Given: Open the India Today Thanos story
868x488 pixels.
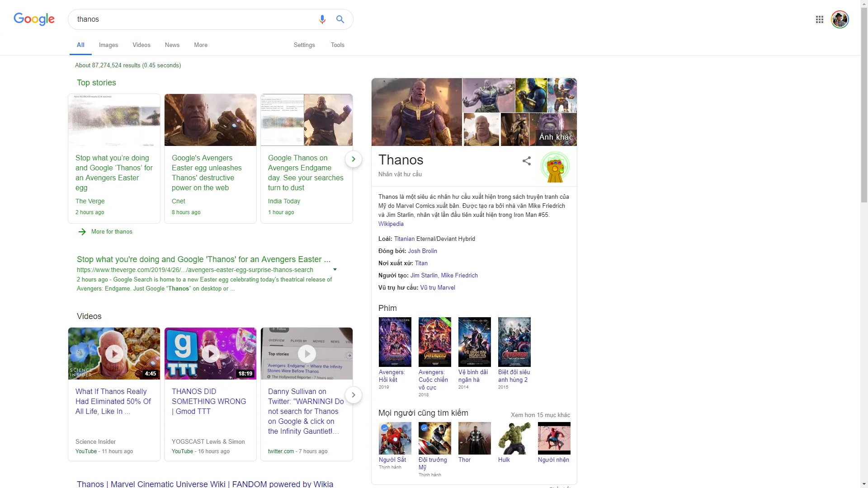Looking at the screenshot, I should 307,159.
